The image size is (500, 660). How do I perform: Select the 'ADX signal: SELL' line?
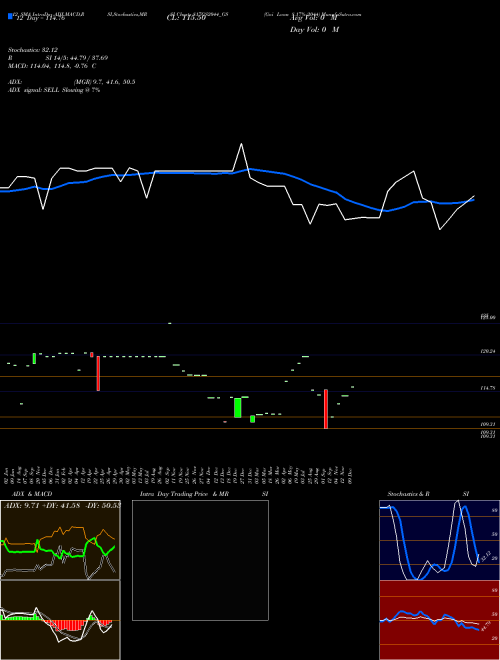(53, 90)
